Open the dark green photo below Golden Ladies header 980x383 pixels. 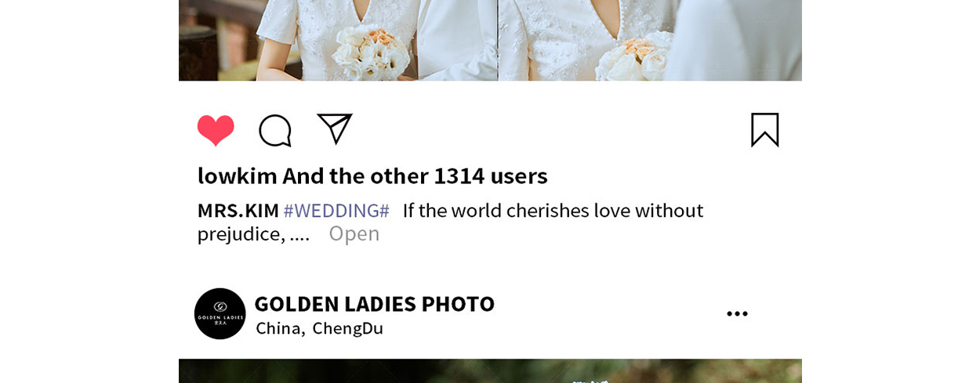(x=490, y=371)
